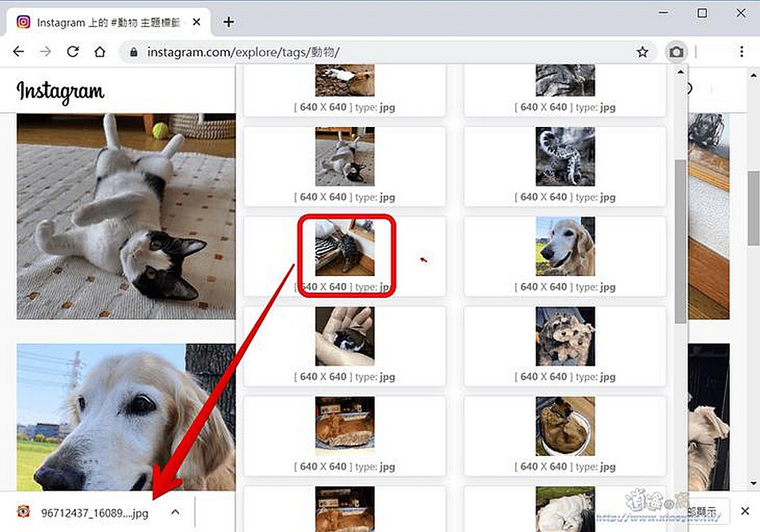Open a new browser tab
The height and width of the screenshot is (532, 760).
click(x=229, y=22)
